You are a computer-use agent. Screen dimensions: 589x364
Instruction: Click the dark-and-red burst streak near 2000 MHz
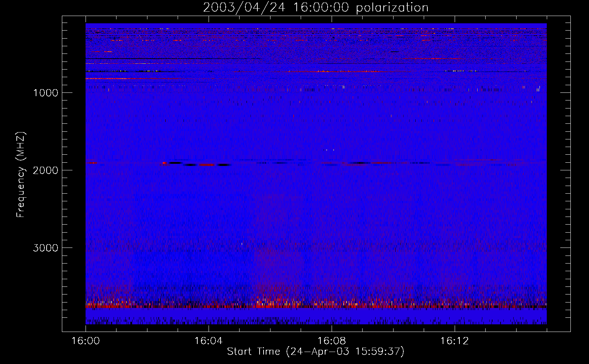197,164
